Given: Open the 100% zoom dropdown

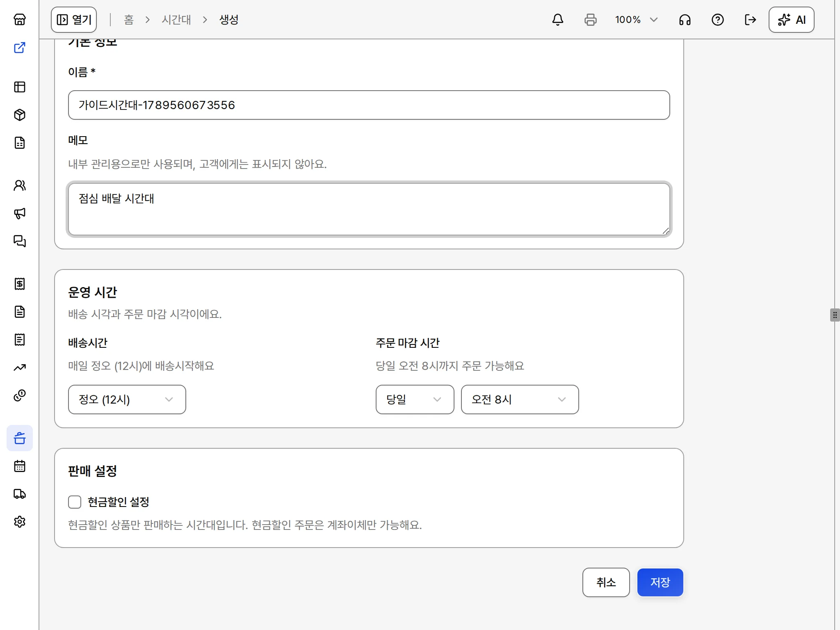Looking at the screenshot, I should point(636,20).
